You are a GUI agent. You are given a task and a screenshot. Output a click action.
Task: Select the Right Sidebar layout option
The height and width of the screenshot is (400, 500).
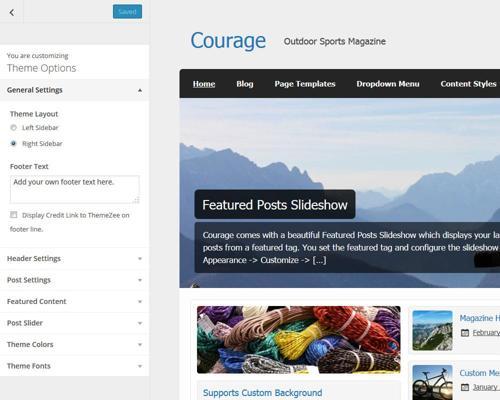click(x=13, y=144)
